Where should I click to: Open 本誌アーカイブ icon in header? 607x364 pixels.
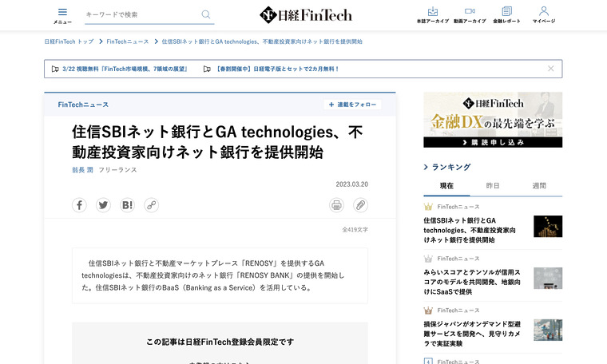[x=432, y=14]
